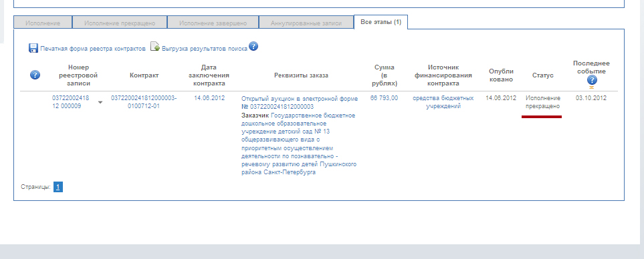
Task: Open Выгрузка результатов поиска link
Action: 205,49
